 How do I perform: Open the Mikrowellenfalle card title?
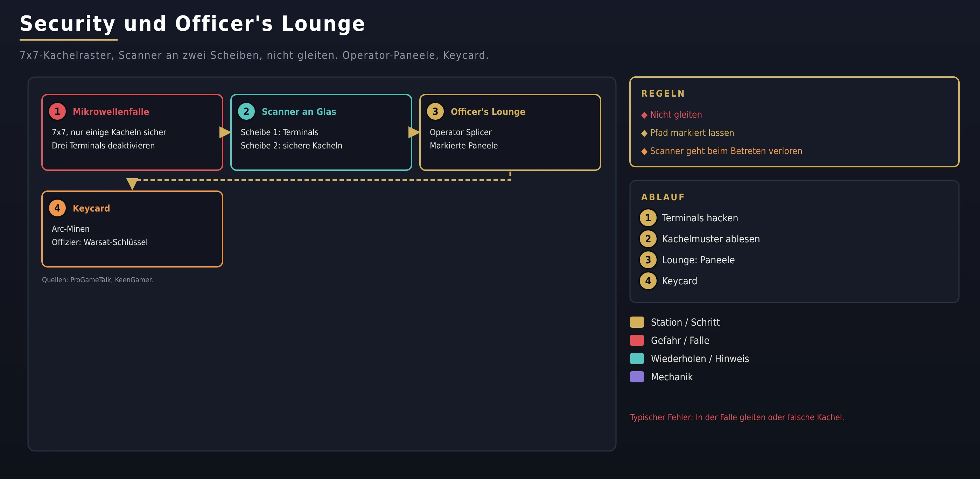111,111
